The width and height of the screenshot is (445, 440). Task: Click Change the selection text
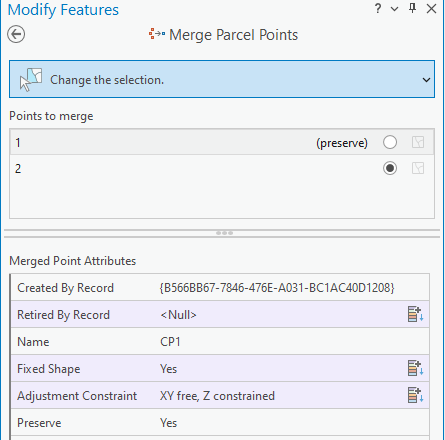[x=107, y=80]
